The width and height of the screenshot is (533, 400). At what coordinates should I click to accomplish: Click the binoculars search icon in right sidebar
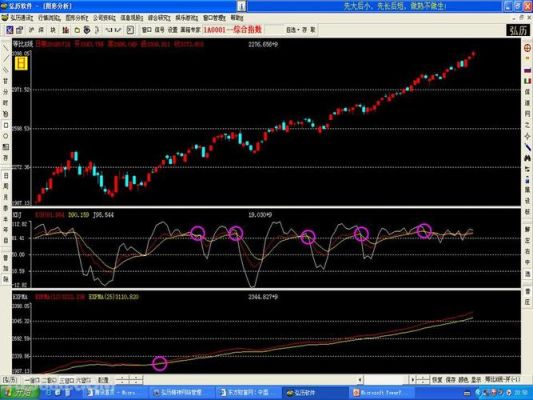coord(527,158)
